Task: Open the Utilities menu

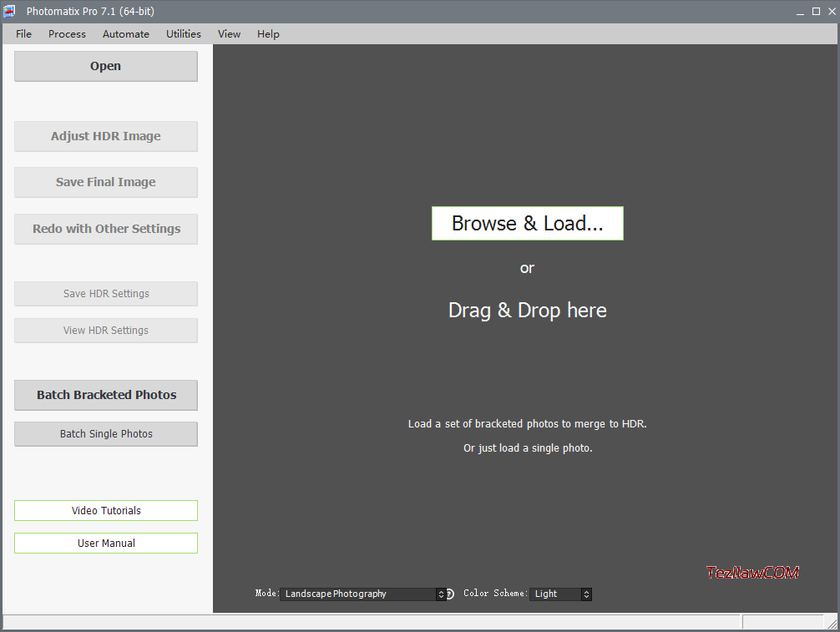Action: pos(183,33)
